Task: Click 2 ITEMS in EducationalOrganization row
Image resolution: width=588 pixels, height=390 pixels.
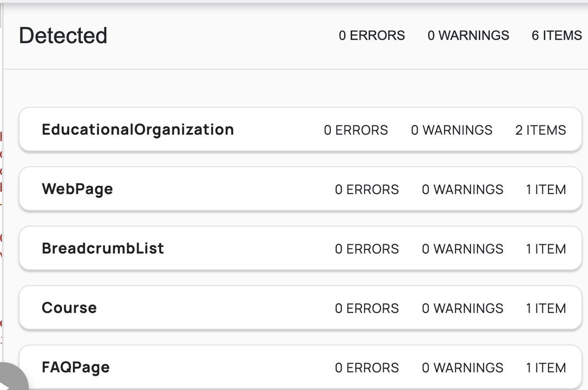Action: [540, 130]
